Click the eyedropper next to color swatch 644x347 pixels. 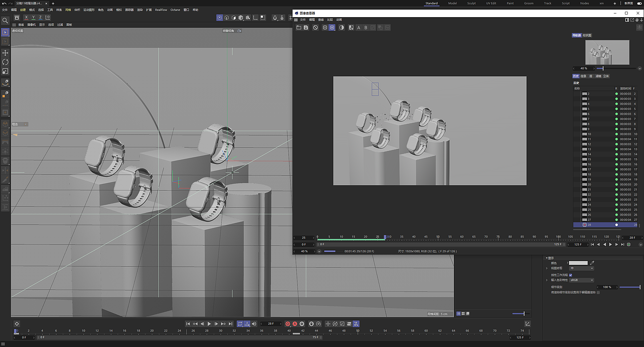[x=592, y=263]
